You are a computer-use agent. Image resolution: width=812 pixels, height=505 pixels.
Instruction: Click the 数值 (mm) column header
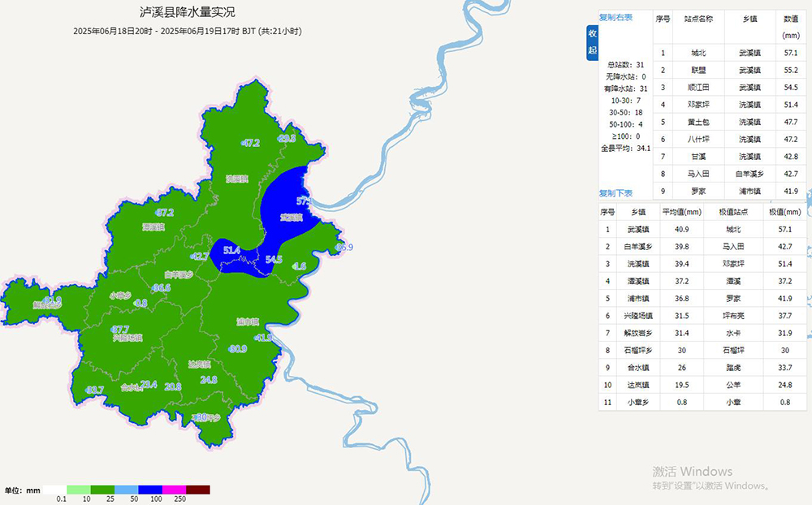(x=791, y=27)
